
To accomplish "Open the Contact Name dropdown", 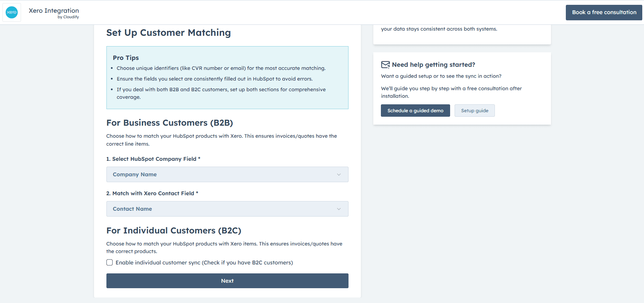I will [227, 209].
